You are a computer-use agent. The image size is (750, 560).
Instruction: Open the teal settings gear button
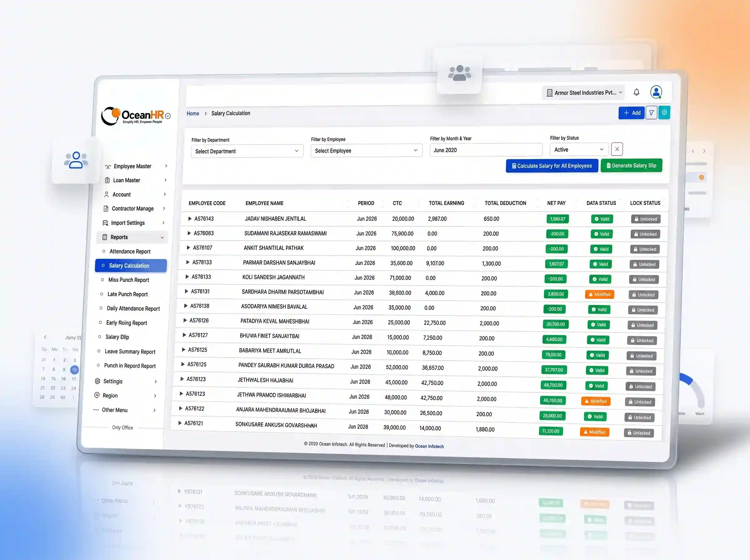click(664, 112)
